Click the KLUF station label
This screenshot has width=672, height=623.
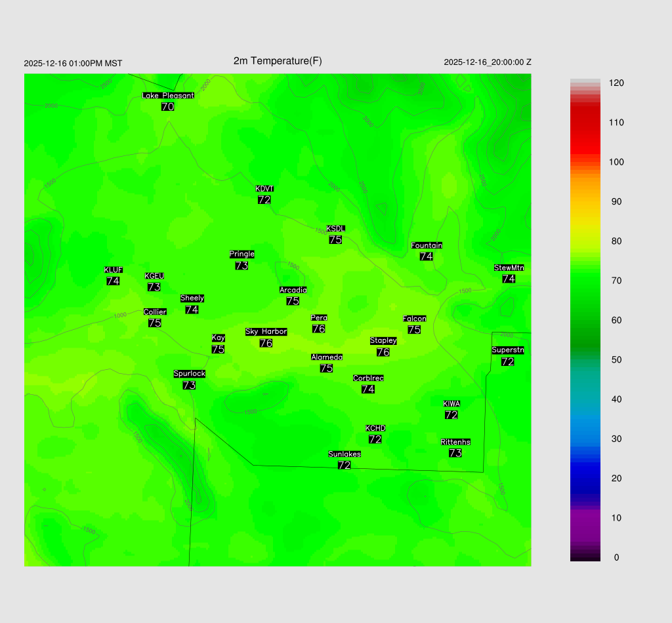point(114,270)
